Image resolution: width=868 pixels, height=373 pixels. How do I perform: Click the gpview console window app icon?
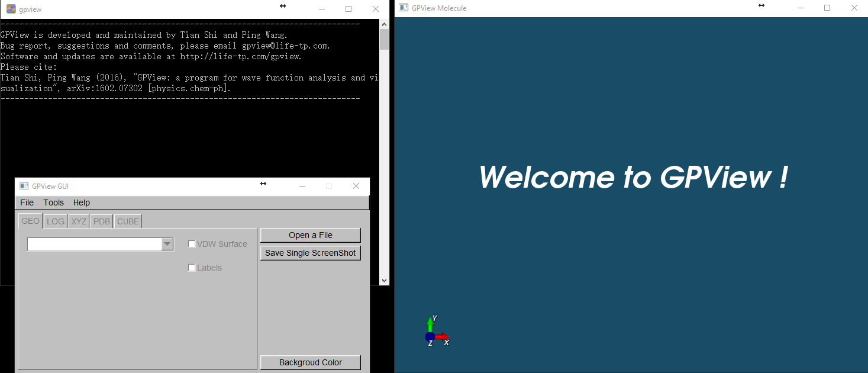tap(11, 9)
